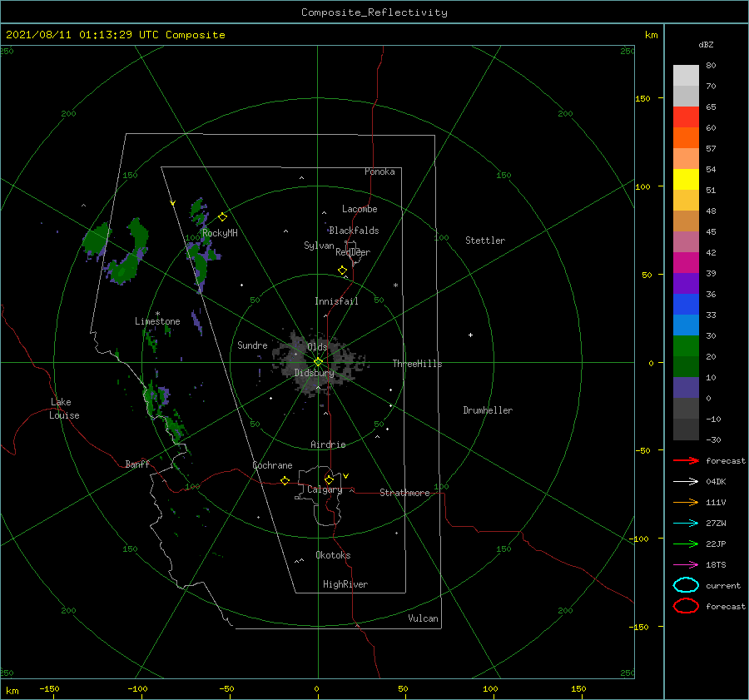Click the gray clutter echo around Olds
The width and height of the screenshot is (749, 700).
(319, 362)
